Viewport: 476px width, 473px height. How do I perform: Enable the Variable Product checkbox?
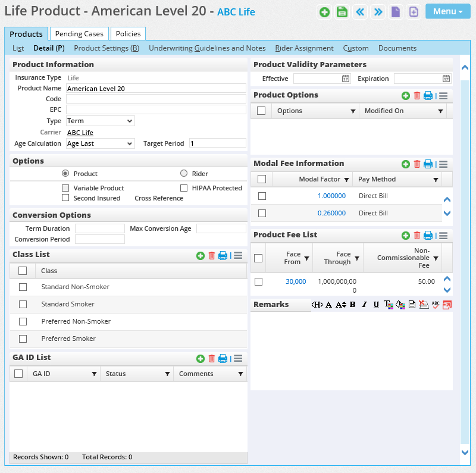(x=65, y=188)
